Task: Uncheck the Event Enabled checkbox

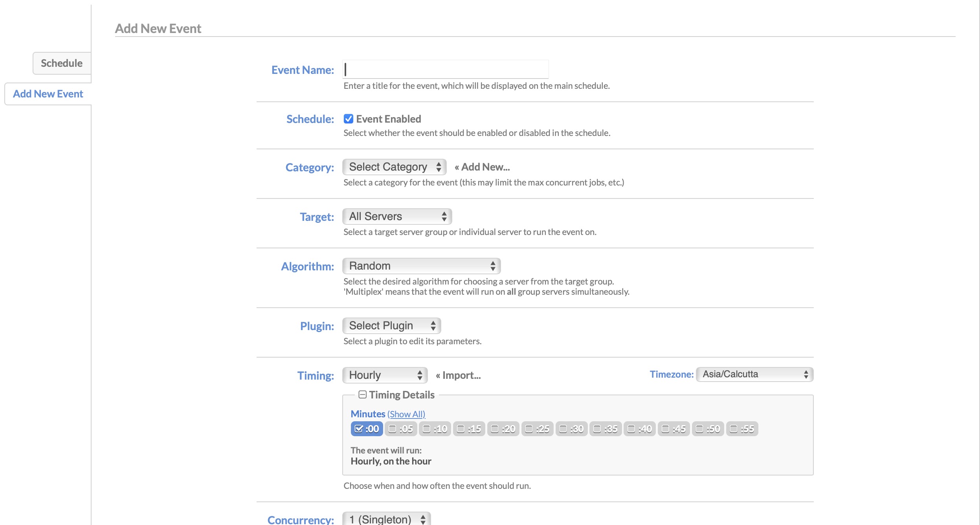Action: (348, 119)
